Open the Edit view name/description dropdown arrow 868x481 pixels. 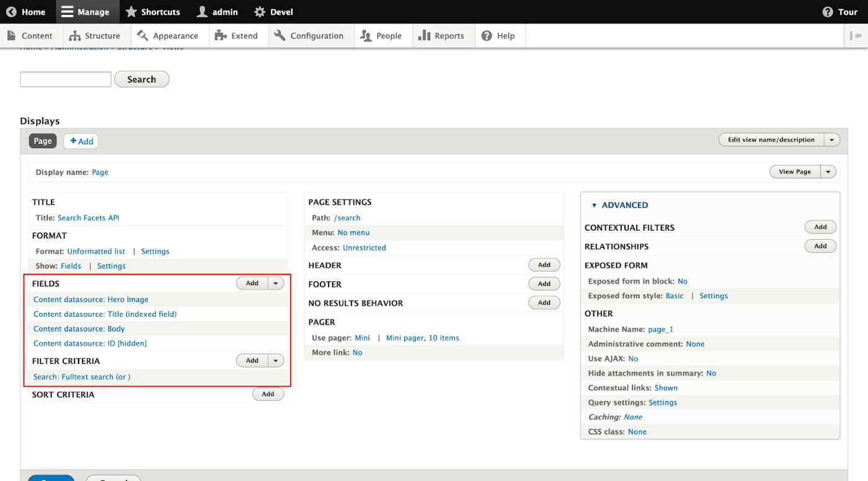(x=831, y=139)
